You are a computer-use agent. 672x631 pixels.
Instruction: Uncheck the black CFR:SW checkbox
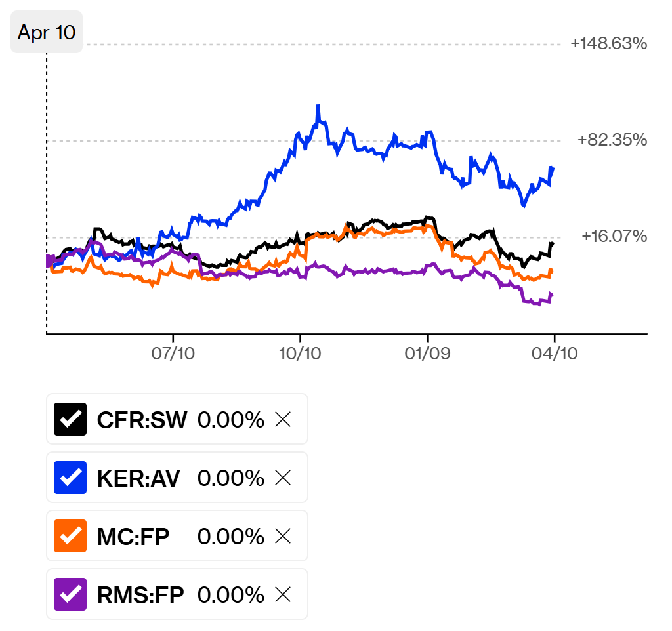(x=70, y=419)
